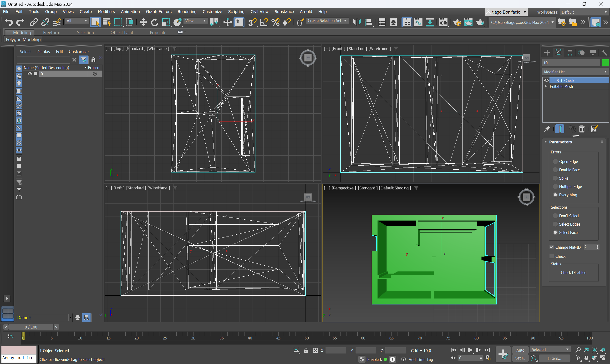Screen dimensions: 610x364
Task: Click the Undo arrow icon
Action: (9, 22)
